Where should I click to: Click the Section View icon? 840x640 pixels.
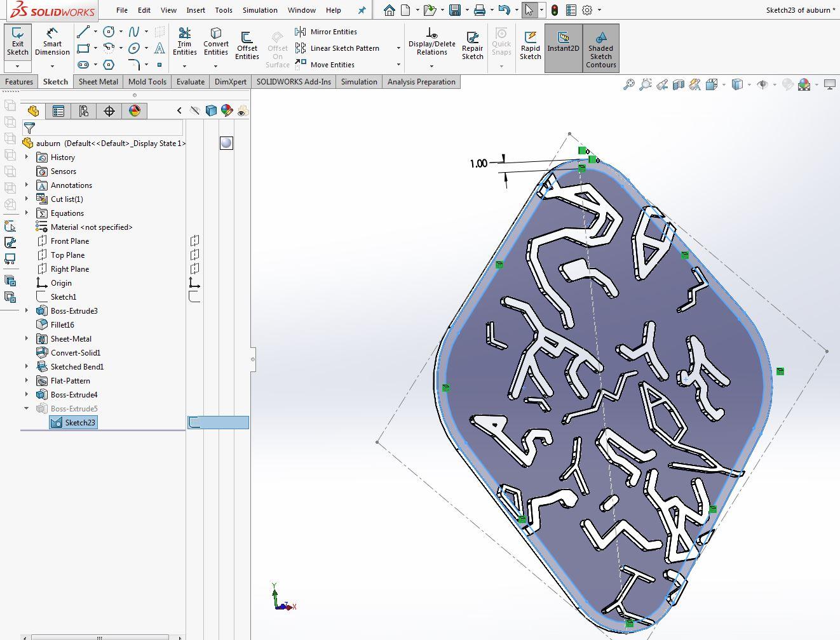pos(679,84)
